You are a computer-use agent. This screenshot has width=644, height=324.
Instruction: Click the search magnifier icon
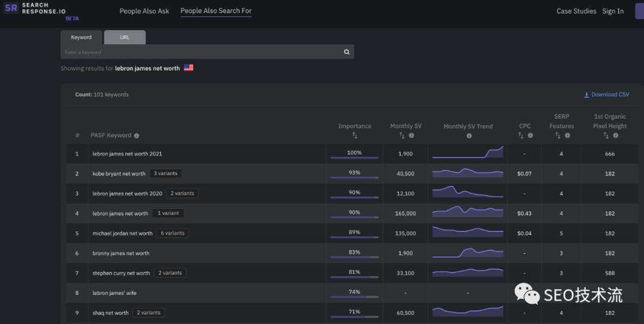click(346, 52)
